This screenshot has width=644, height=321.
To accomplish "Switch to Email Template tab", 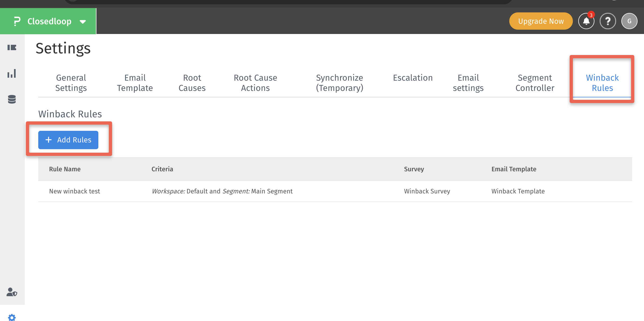I will 135,83.
